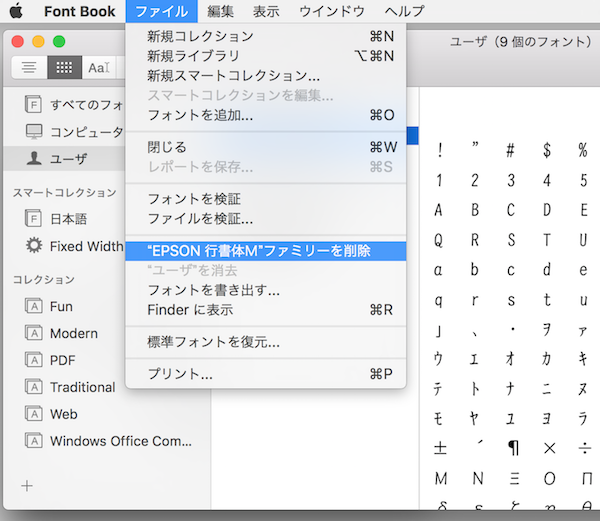Click the Fun collection icon
Viewport: 600px width, 521px height.
tap(34, 306)
